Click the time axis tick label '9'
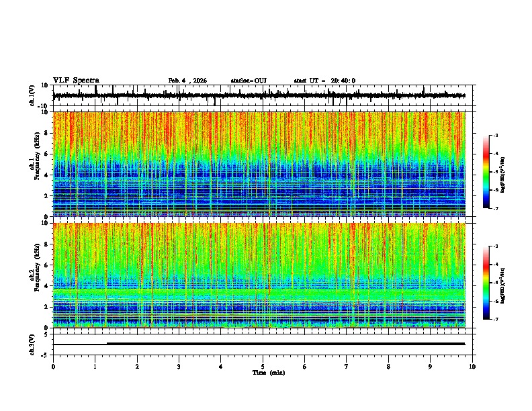The width and height of the screenshot is (532, 411). tap(430, 367)
